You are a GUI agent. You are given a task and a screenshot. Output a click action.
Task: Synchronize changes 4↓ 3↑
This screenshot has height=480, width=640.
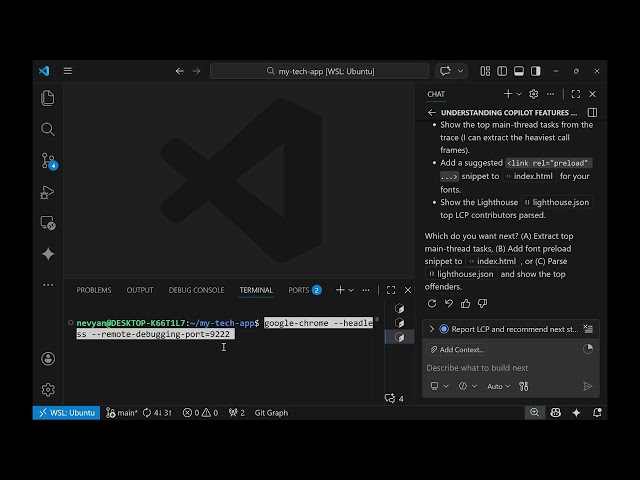(157, 413)
